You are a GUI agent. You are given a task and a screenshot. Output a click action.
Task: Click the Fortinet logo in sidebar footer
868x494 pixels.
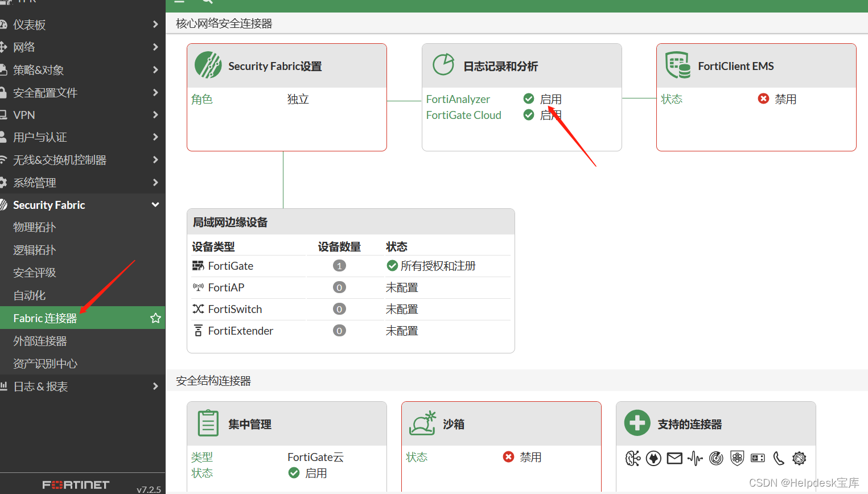[76, 485]
